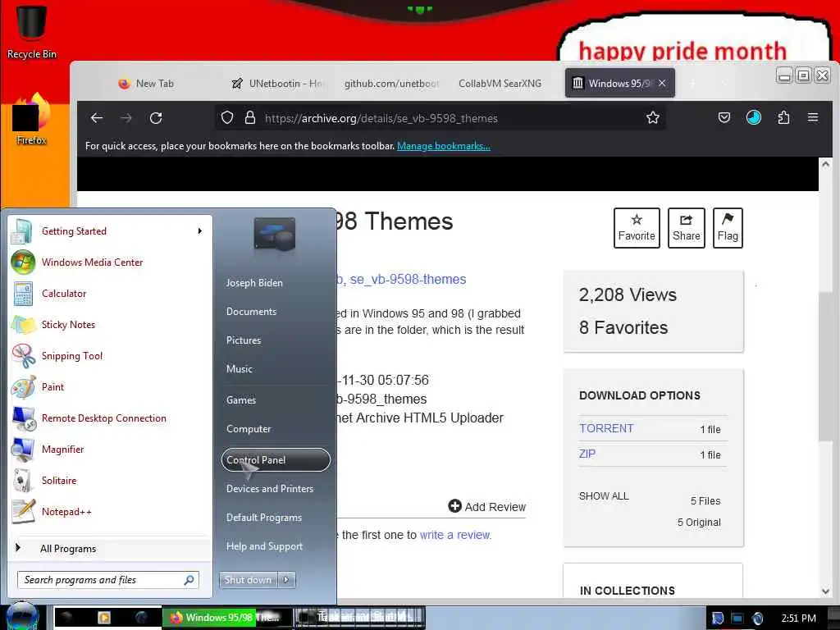Open the Recycle Bin desktop icon
Screen dimensions: 840x630
point(31,30)
